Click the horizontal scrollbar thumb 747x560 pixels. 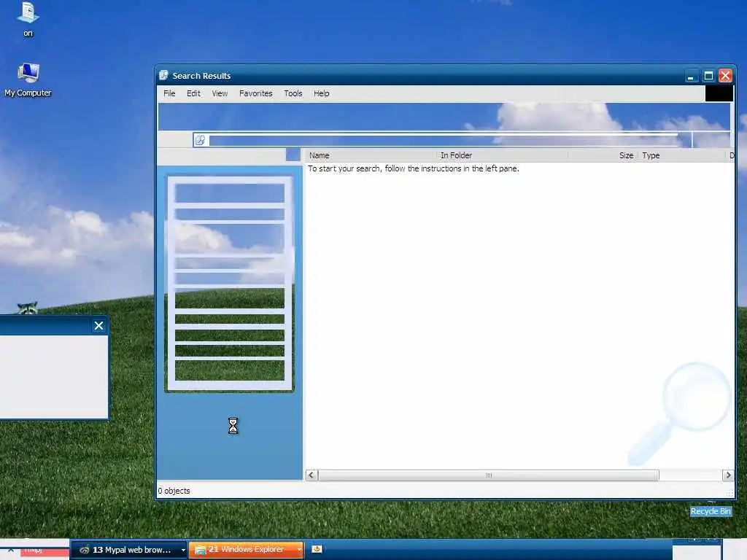[x=489, y=475]
